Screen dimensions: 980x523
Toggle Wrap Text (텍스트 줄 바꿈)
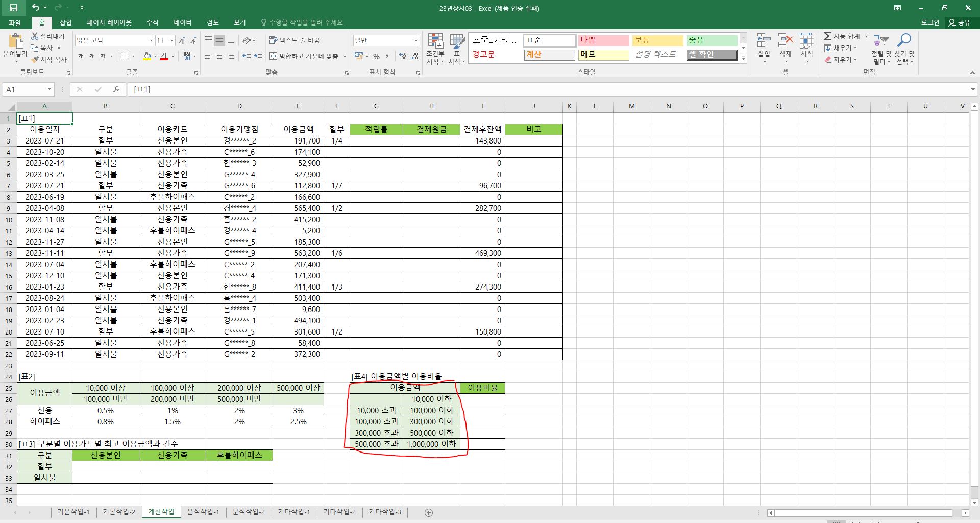point(295,40)
